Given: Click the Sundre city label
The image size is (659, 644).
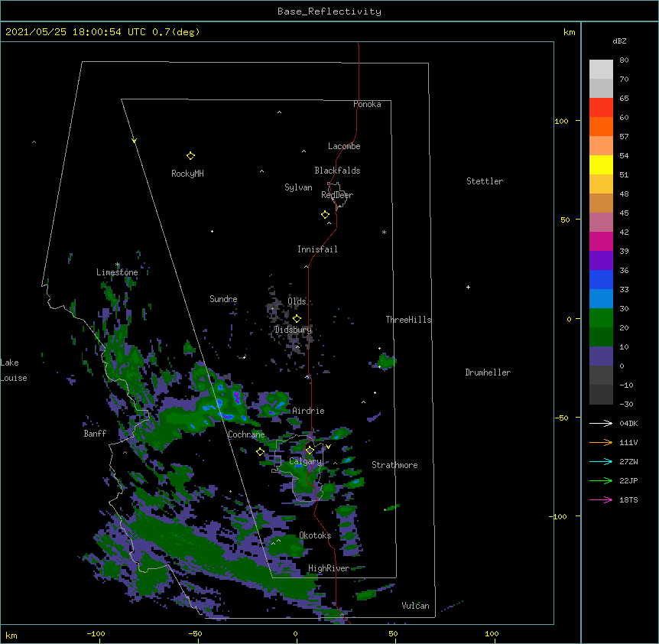Looking at the screenshot, I should click(x=223, y=299).
